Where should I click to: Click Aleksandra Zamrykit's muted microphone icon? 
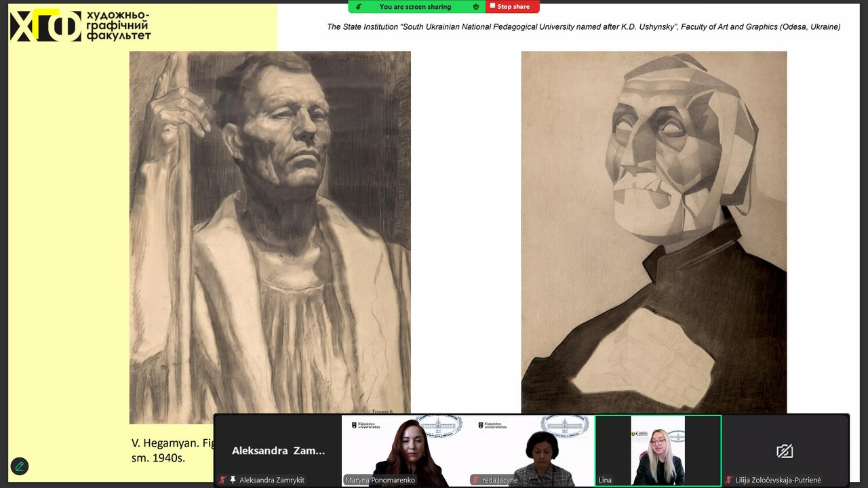coord(222,480)
